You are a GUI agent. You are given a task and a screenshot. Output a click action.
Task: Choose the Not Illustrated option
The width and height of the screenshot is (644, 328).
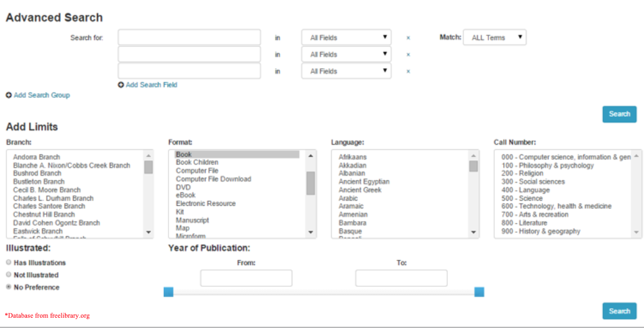tap(9, 275)
